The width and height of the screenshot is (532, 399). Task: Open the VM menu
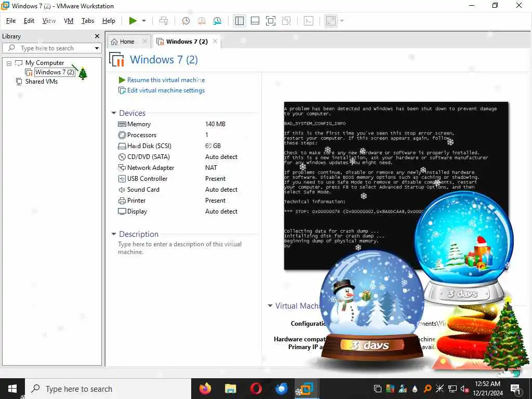69,21
